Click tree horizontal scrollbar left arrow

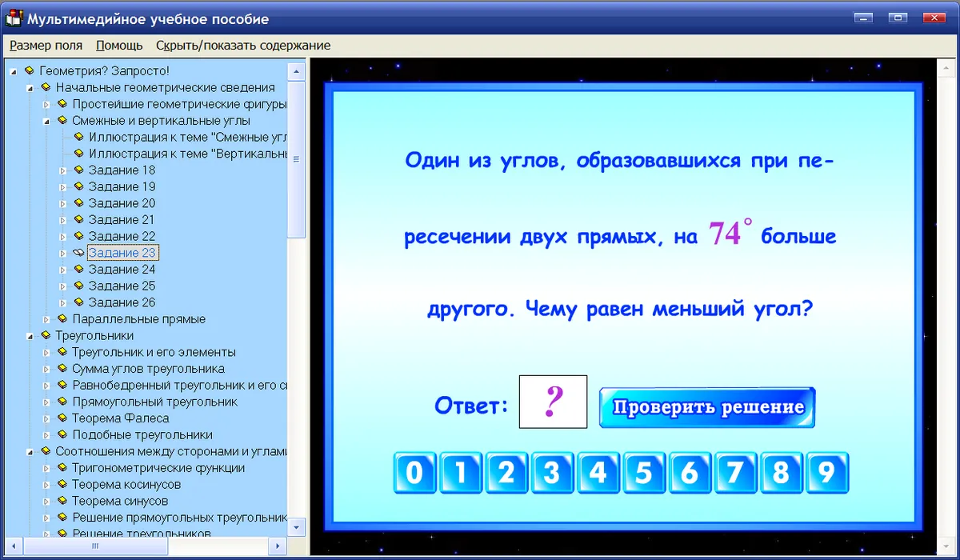15,546
